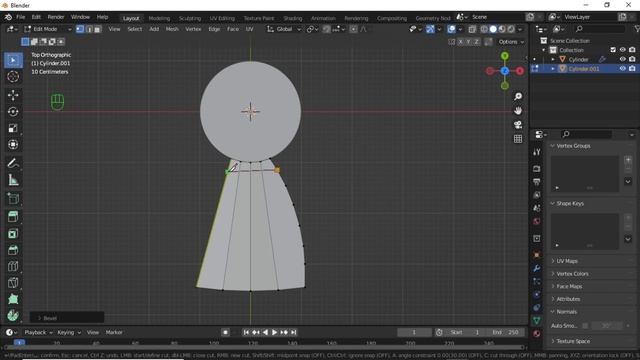The height and width of the screenshot is (360, 640).
Task: Select the Poly Build tool
Action: (x=13, y=299)
